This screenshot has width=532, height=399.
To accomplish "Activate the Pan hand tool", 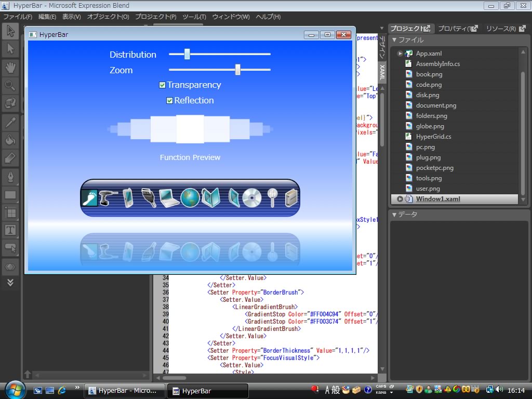I will coord(10,68).
